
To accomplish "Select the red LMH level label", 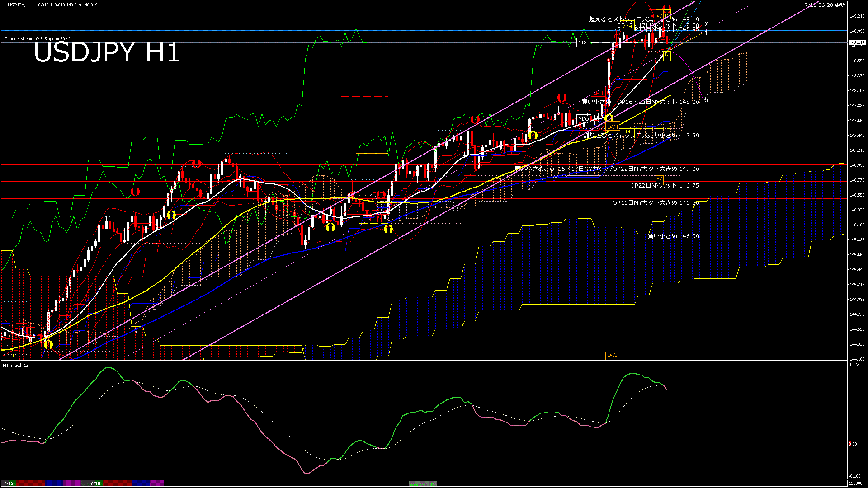I will click(x=598, y=93).
